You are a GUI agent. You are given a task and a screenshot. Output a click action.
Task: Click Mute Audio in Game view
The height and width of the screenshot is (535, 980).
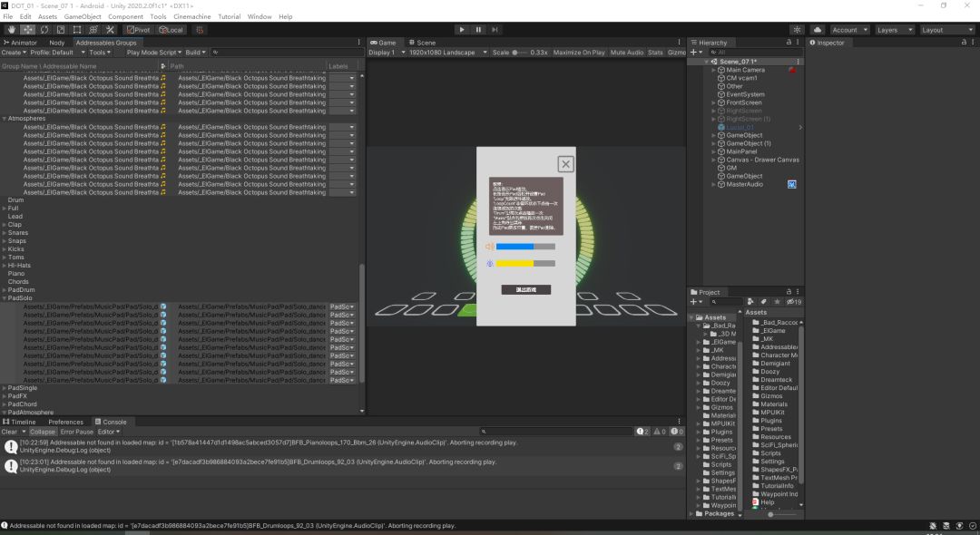point(626,53)
